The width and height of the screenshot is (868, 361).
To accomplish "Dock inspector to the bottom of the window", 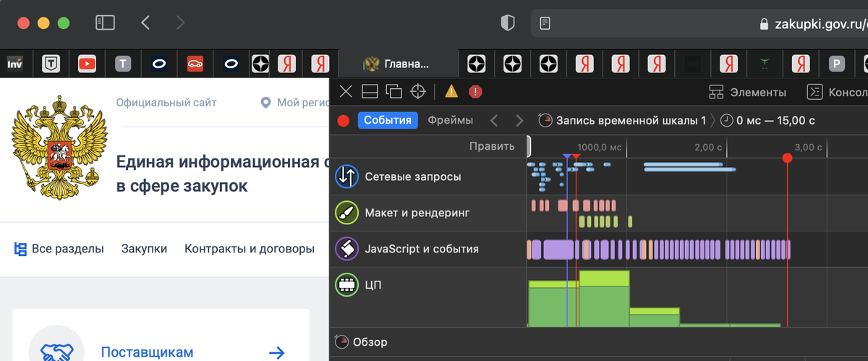I will [x=370, y=91].
